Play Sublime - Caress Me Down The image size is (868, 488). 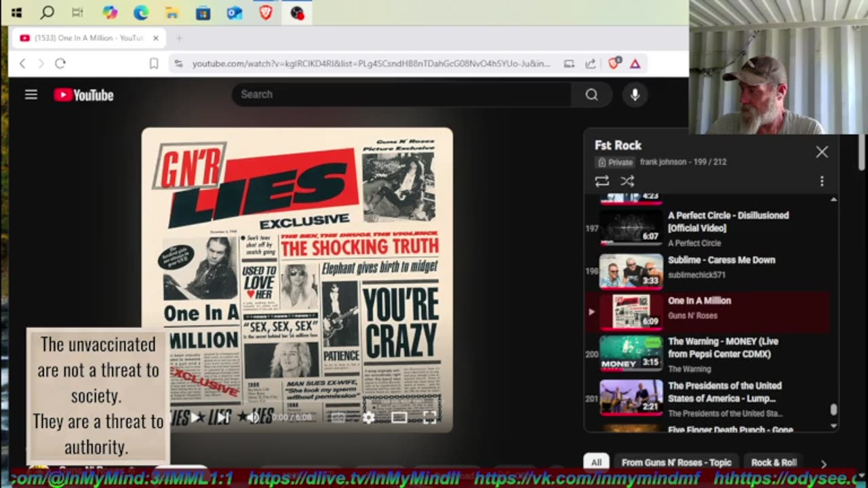click(708, 270)
